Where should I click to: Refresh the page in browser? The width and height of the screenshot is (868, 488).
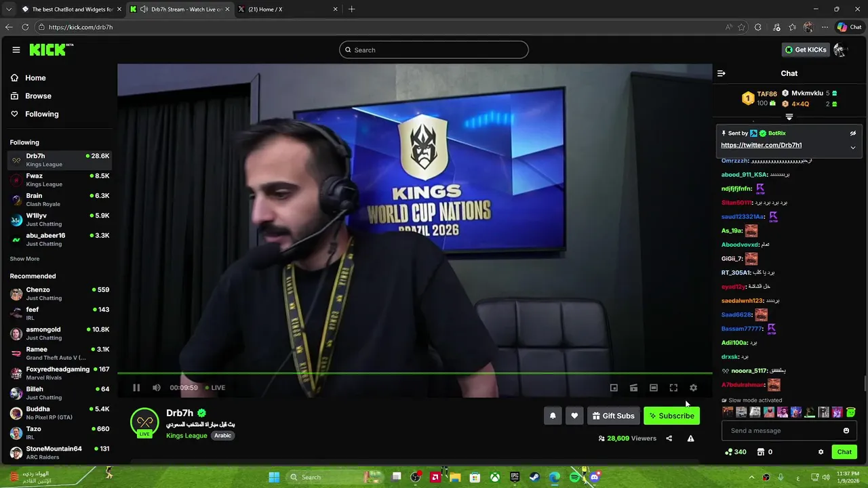pyautogui.click(x=25, y=27)
